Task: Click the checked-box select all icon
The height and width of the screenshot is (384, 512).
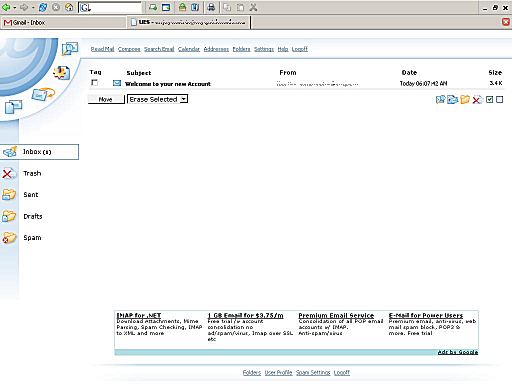Action: point(489,99)
